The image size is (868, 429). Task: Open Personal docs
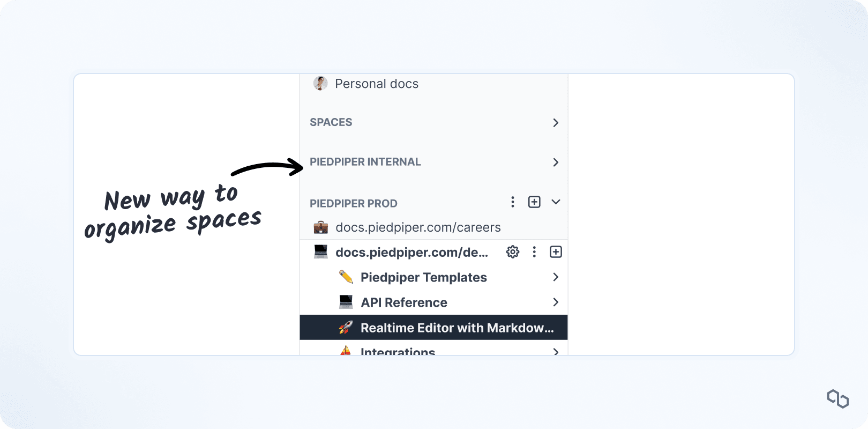(377, 84)
